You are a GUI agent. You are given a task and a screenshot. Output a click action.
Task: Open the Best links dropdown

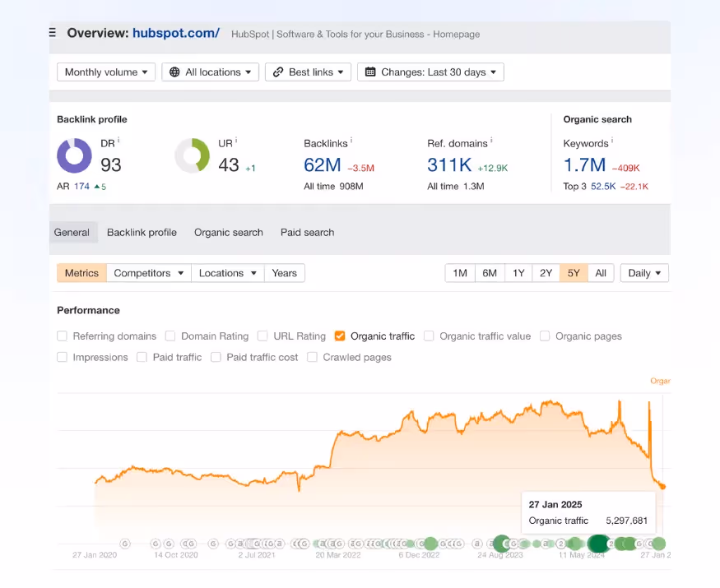(x=308, y=72)
